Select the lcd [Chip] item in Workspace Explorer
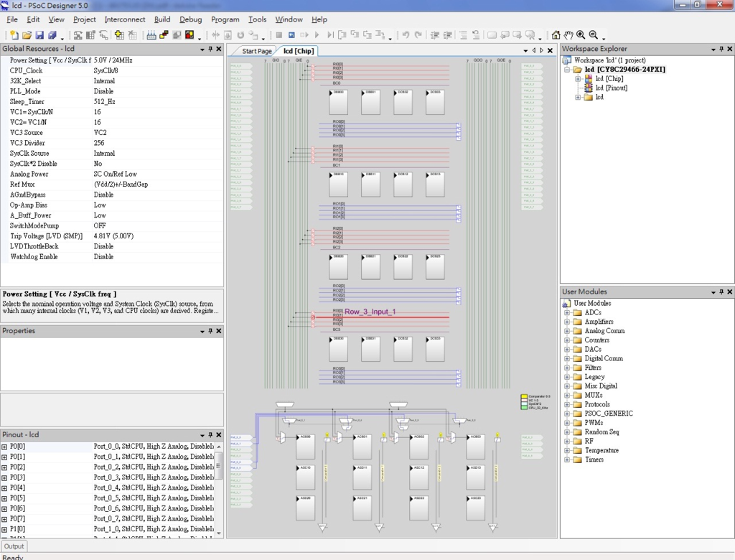 pos(609,79)
